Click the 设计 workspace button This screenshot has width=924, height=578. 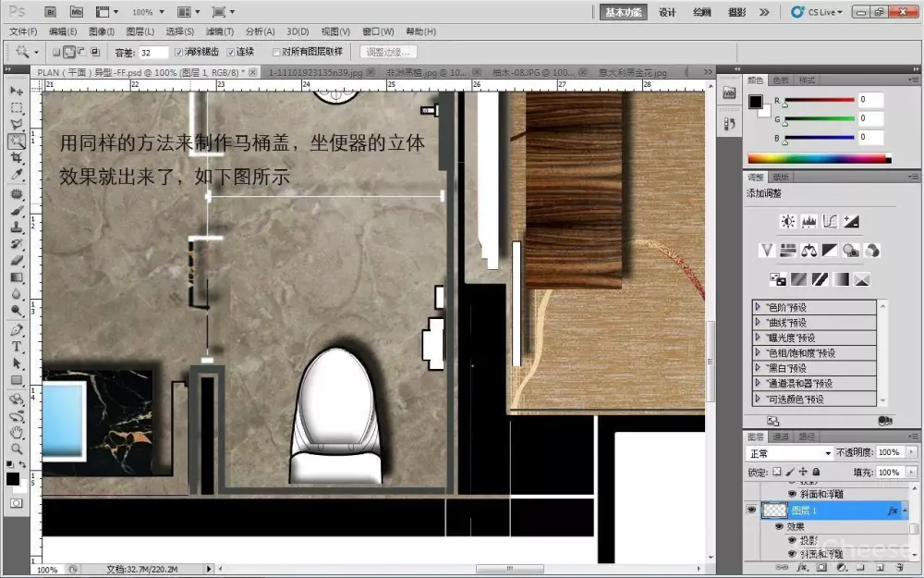(x=667, y=12)
